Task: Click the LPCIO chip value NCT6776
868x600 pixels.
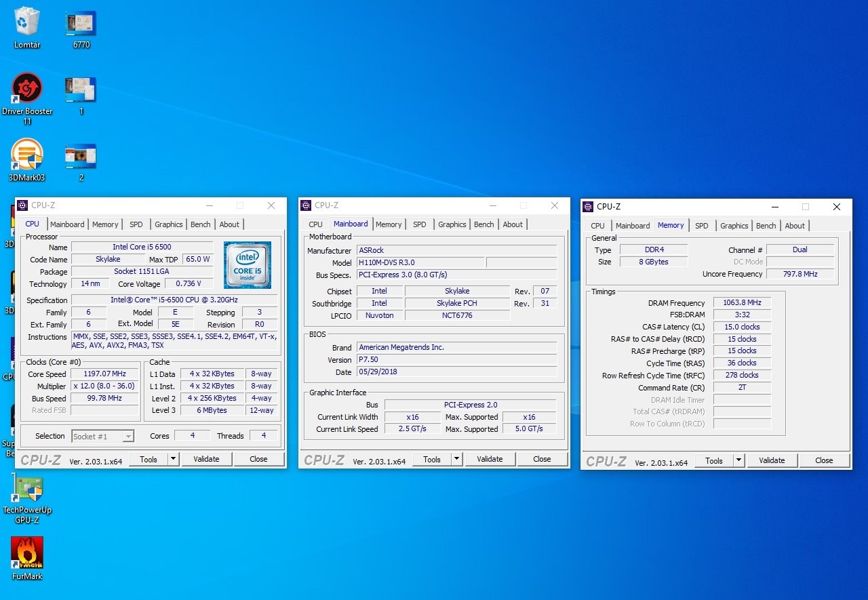Action: click(457, 315)
